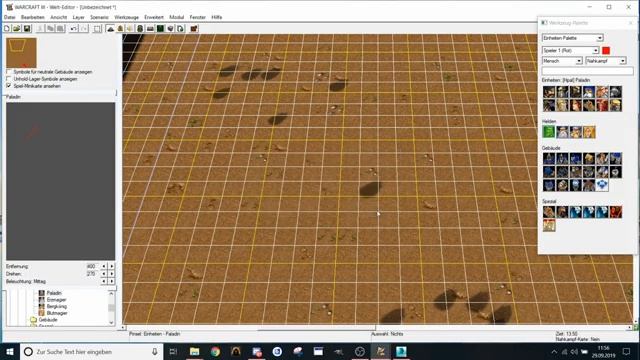
Task: Select the lone icon in Spezial's second row
Action: click(549, 225)
